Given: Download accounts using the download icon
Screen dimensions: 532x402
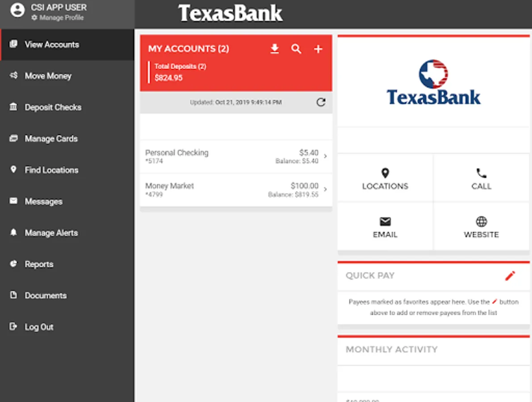Looking at the screenshot, I should [274, 49].
